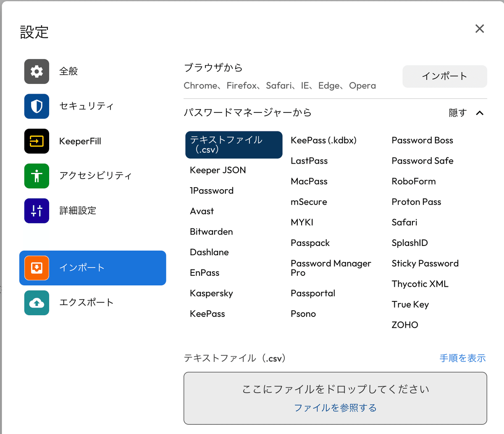Click the KeeperFill black icon
This screenshot has width=504, height=434.
click(37, 141)
